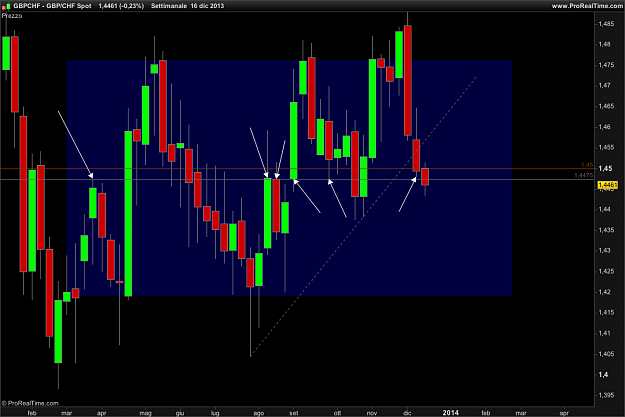625x417 pixels.
Task: Click the 'nov' month label on time axis
Action: 372,413
